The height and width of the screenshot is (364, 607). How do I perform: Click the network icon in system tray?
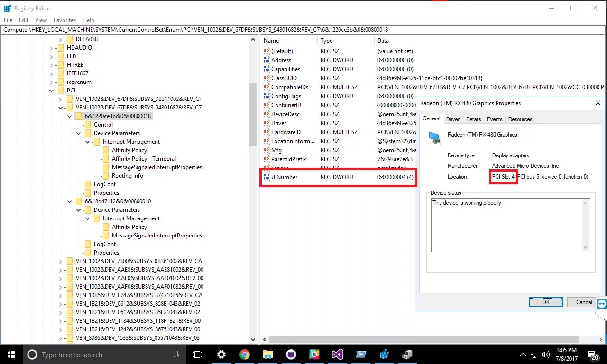pyautogui.click(x=534, y=355)
